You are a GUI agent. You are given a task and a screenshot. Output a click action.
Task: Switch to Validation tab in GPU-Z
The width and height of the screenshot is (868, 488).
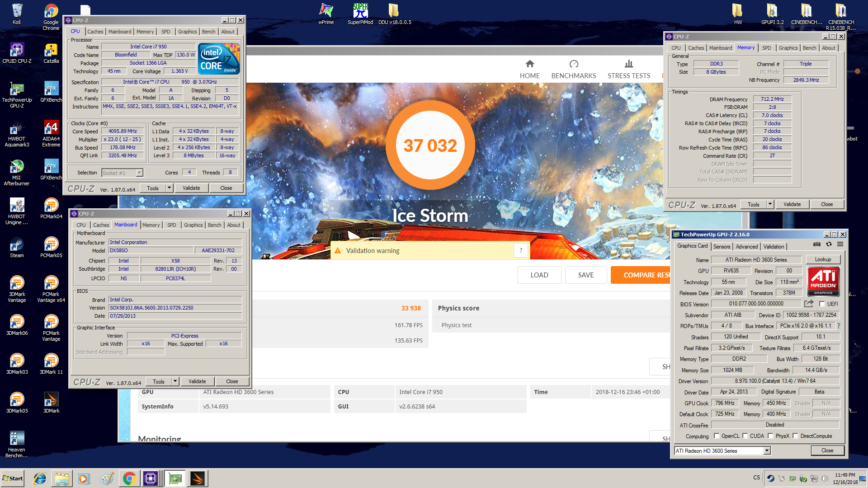tap(774, 246)
